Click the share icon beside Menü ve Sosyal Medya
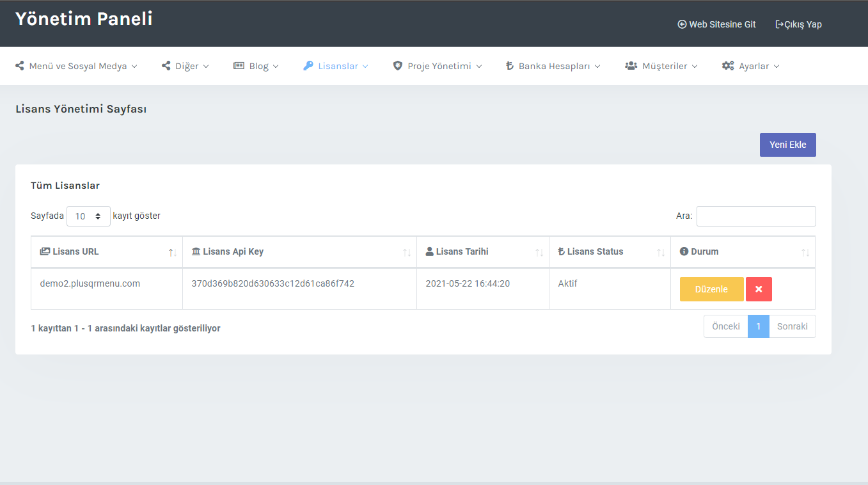Screen dimensions: 868x485 click(20, 66)
